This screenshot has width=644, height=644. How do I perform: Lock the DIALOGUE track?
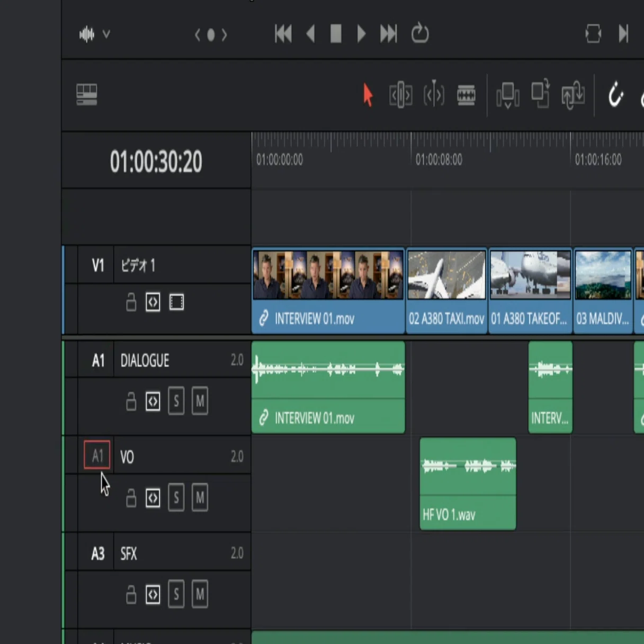pos(131,401)
